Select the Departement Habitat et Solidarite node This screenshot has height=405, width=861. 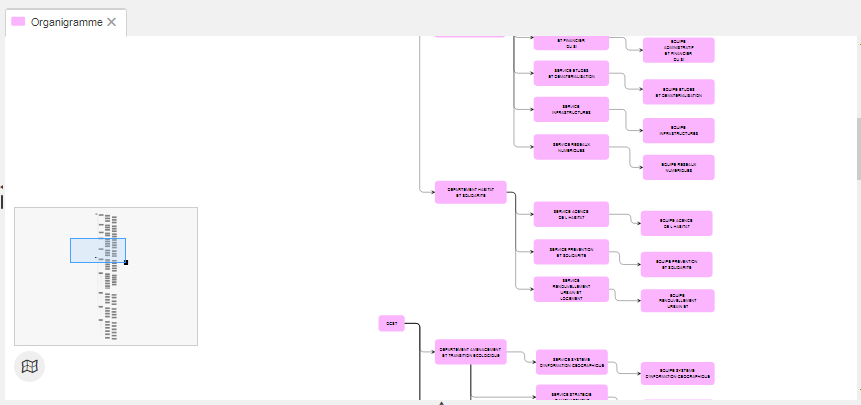pos(470,192)
